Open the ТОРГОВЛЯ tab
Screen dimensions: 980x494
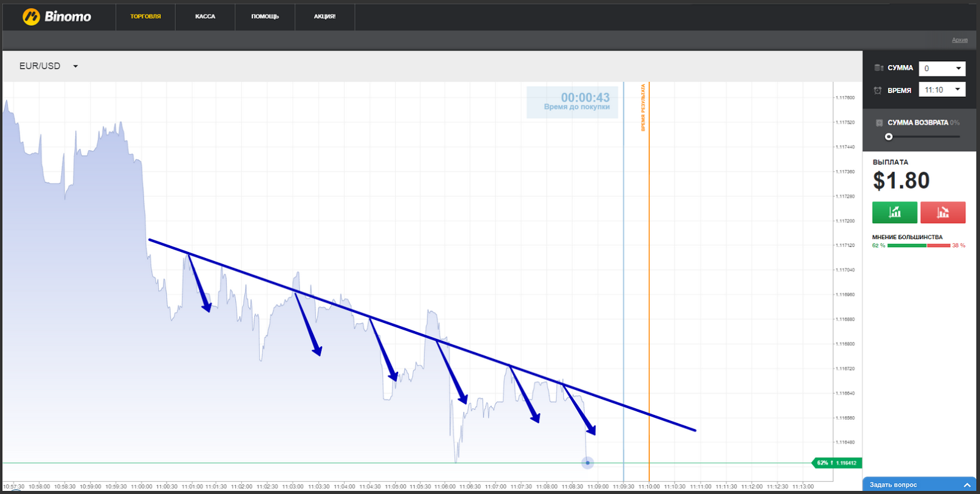point(146,17)
